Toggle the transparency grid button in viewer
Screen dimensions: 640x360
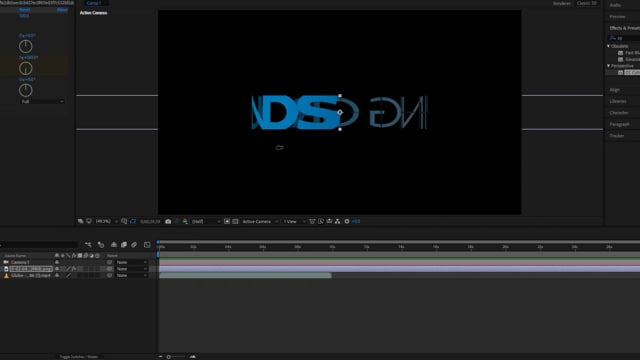coord(236,221)
